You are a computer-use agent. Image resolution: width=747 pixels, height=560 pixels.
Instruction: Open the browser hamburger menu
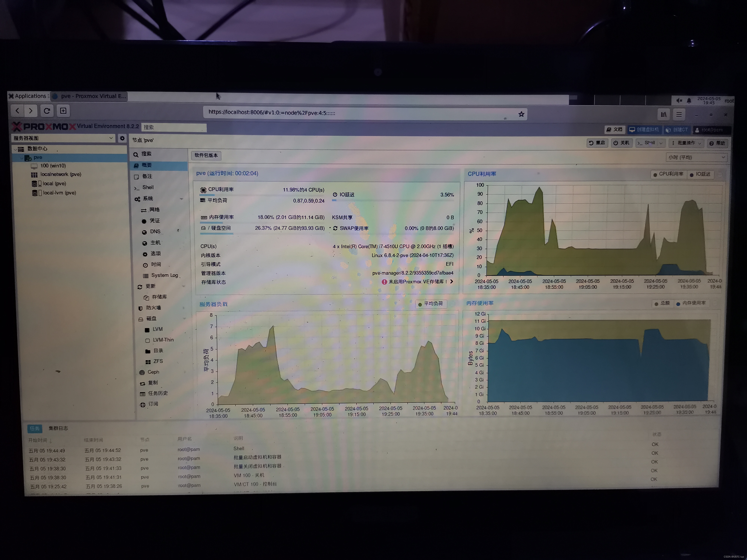679,114
